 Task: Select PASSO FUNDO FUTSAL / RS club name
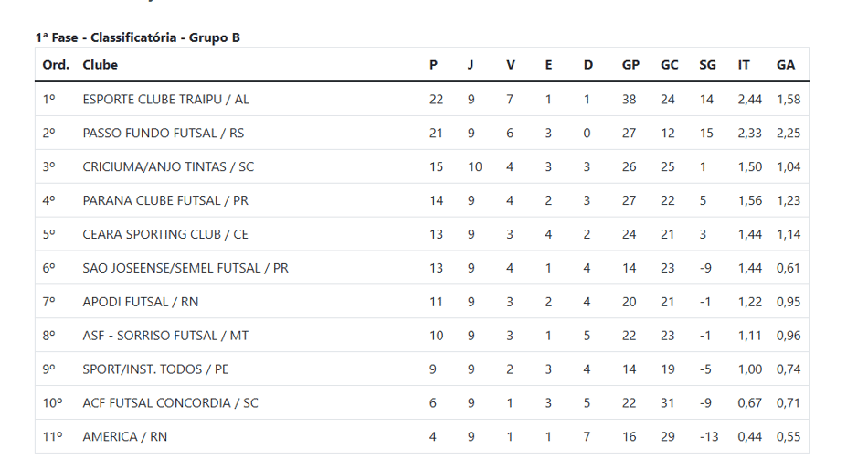[164, 133]
